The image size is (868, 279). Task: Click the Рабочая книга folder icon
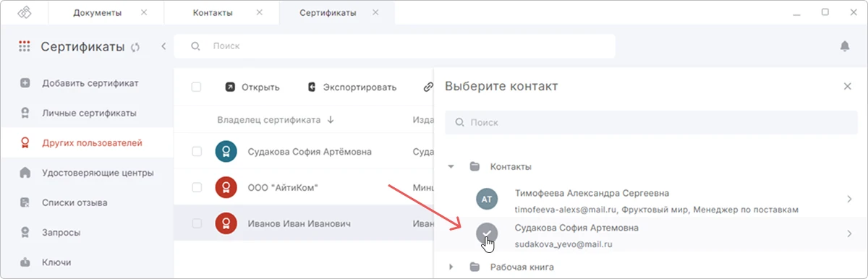click(x=475, y=267)
